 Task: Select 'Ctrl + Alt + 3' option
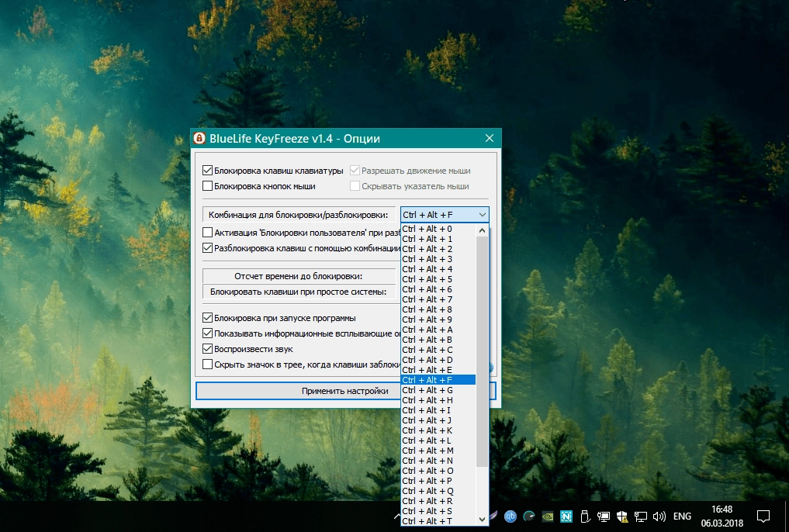coord(438,259)
